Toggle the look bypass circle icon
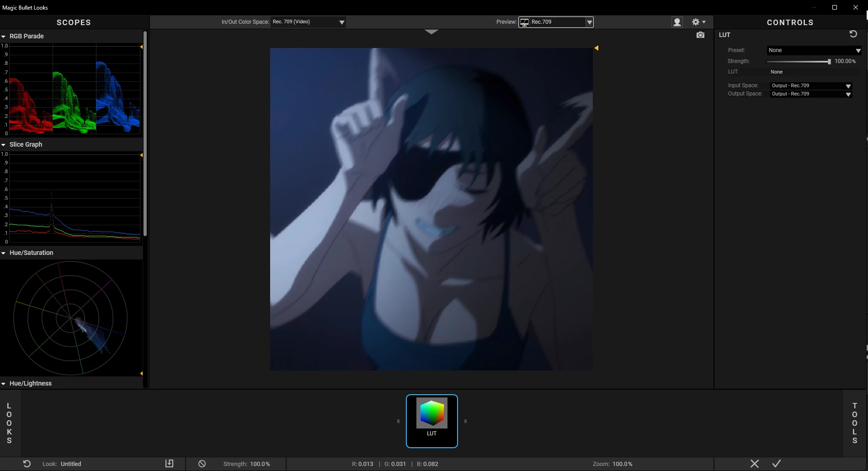Viewport: 868px width, 471px height. [x=202, y=464]
